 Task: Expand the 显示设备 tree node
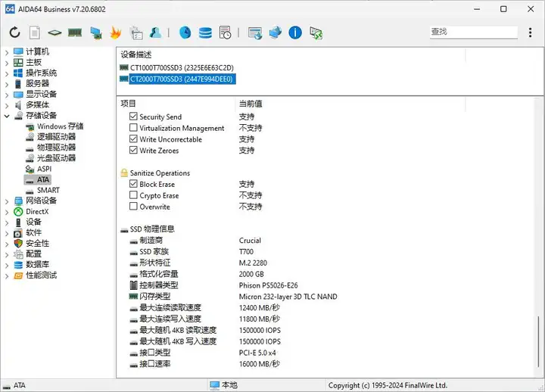(x=7, y=95)
